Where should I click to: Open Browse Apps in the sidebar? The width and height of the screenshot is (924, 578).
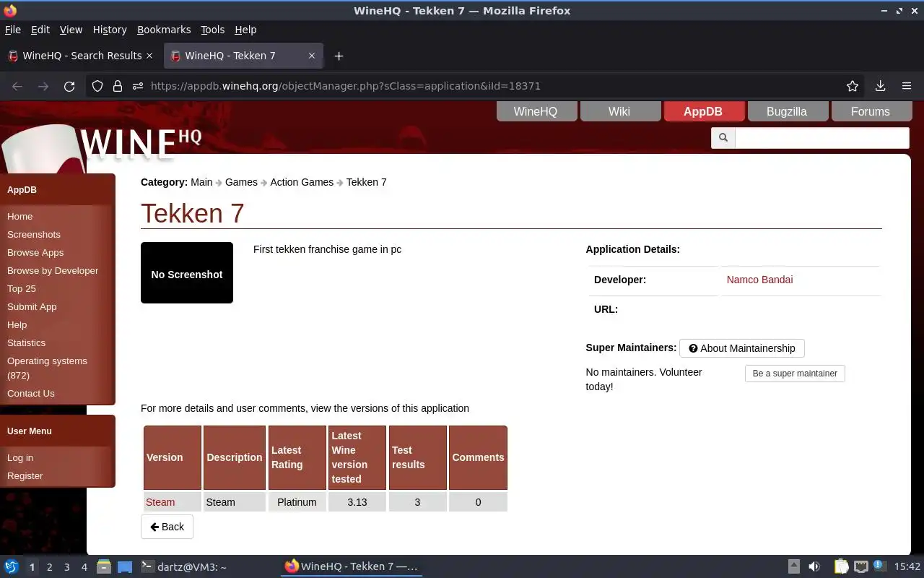pos(35,252)
